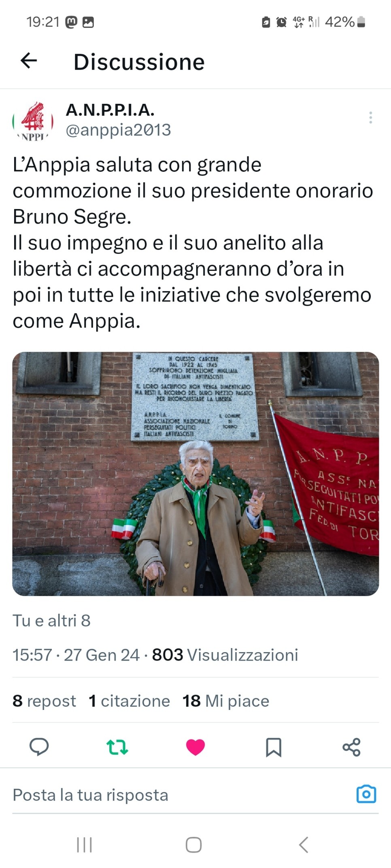Tap the Android navigation back chevron
The width and height of the screenshot is (391, 868).
304,845
